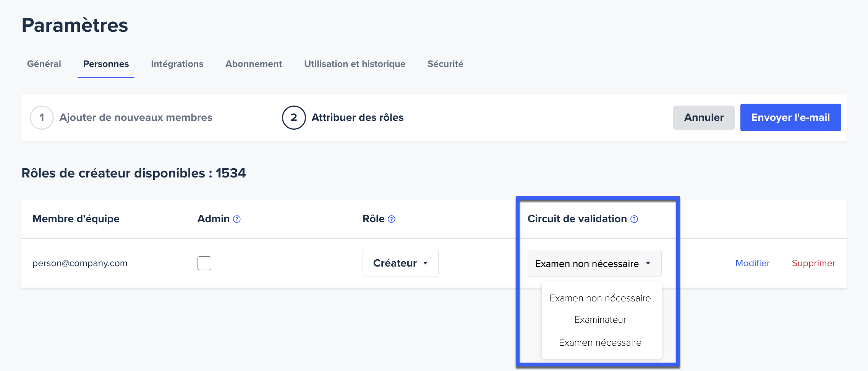The image size is (868, 371).
Task: Collapse the Examen non nécessaire dropdown
Action: coord(594,263)
